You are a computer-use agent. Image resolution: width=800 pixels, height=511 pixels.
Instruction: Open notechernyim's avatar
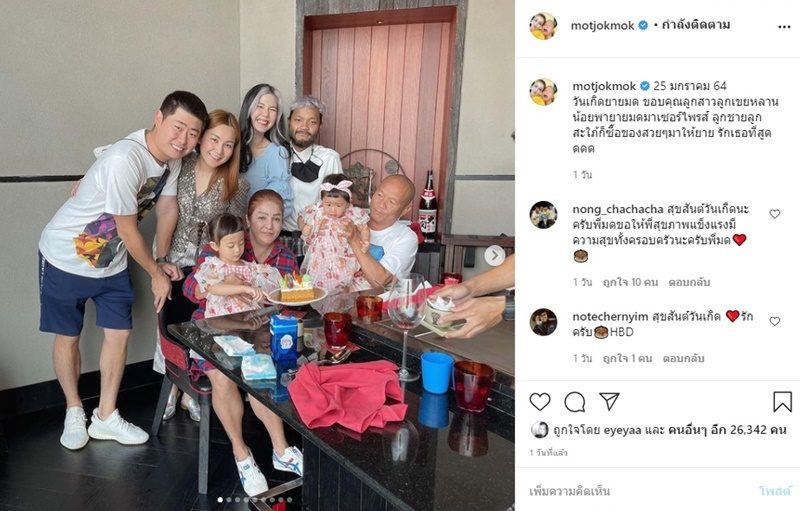coord(543,322)
